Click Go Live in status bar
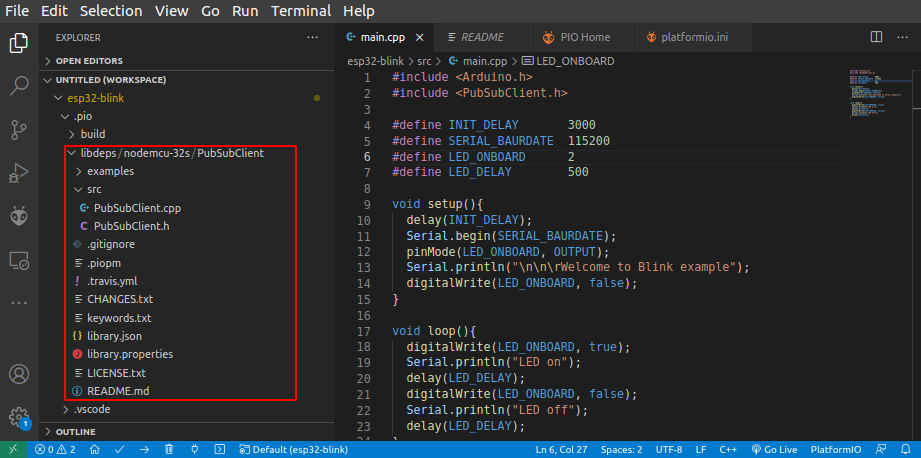921x458 pixels. click(774, 449)
